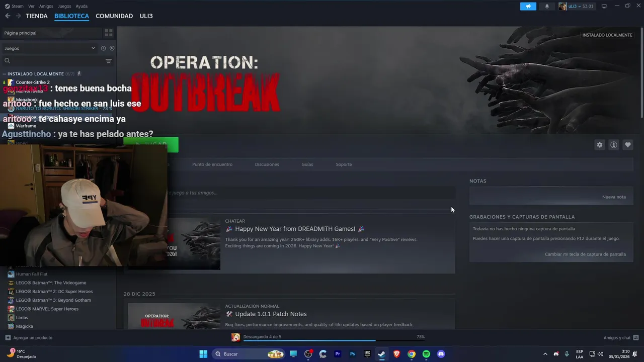644x362 pixels.
Task: Click the library search magnifier icon
Action: (7, 61)
